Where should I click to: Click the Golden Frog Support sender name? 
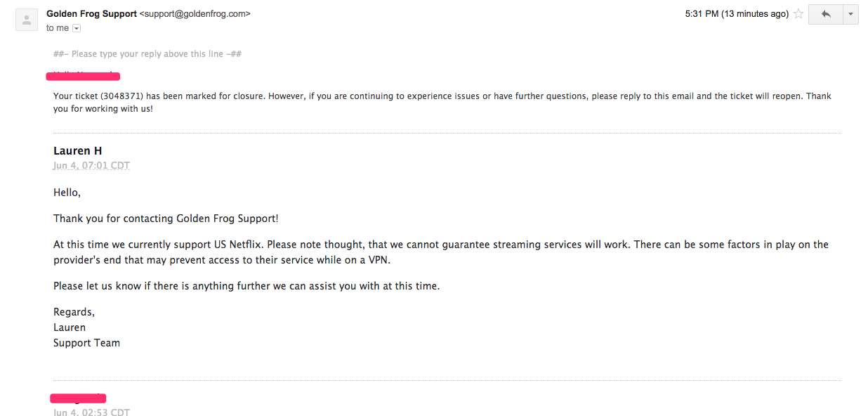tap(91, 14)
